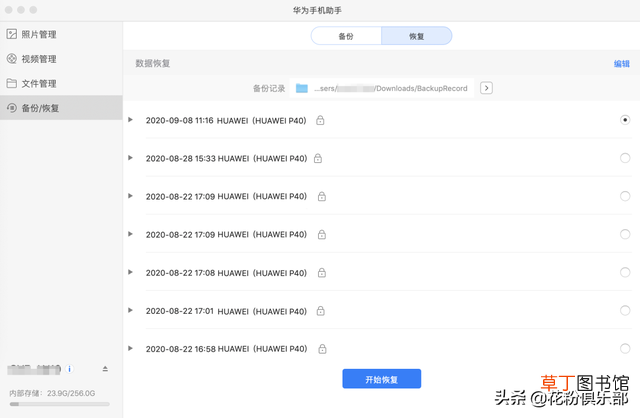This screenshot has width=640, height=418.
Task: Select the 2020-08-22 17:01 backup radio button
Action: tap(625, 310)
